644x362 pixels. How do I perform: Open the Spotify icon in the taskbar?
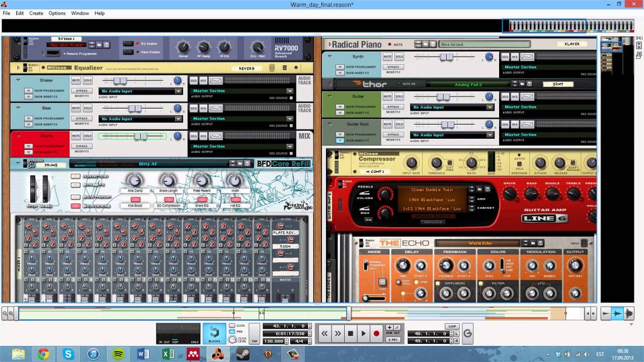pyautogui.click(x=119, y=354)
